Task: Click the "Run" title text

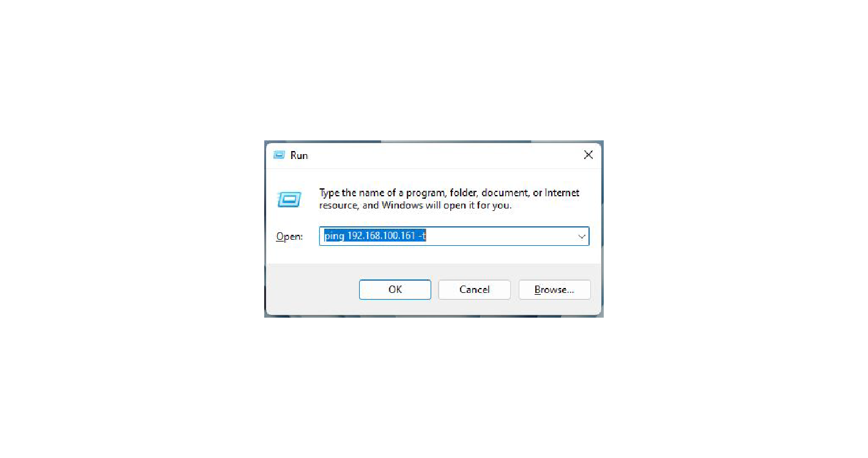Action: click(x=299, y=155)
